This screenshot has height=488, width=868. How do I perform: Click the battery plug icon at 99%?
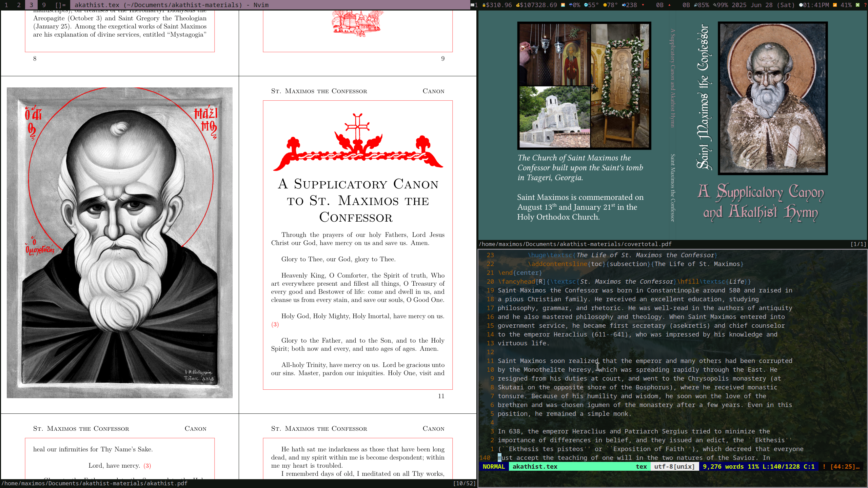point(715,5)
